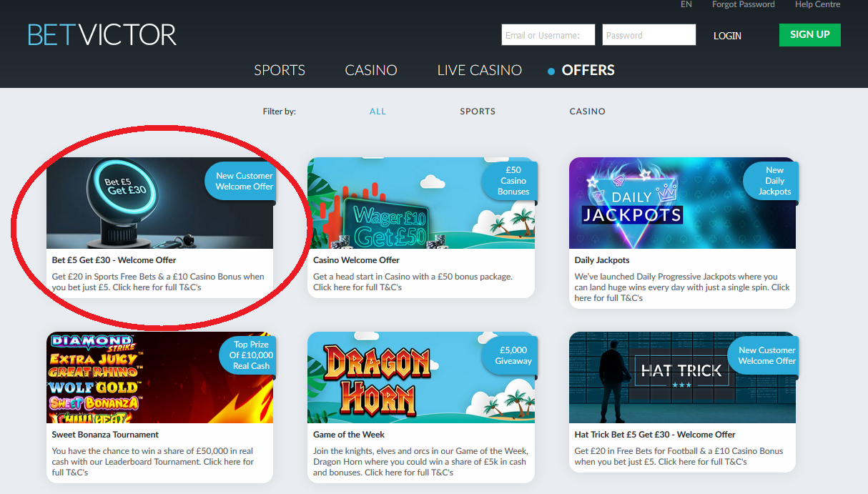Click 'Get £20 in Sports Free Bets' description

[x=158, y=282]
